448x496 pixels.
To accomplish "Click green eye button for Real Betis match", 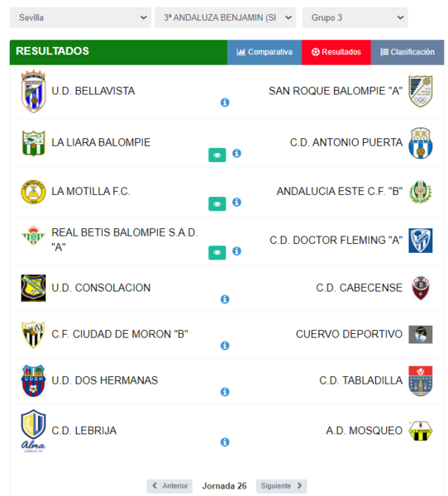I will tap(217, 252).
